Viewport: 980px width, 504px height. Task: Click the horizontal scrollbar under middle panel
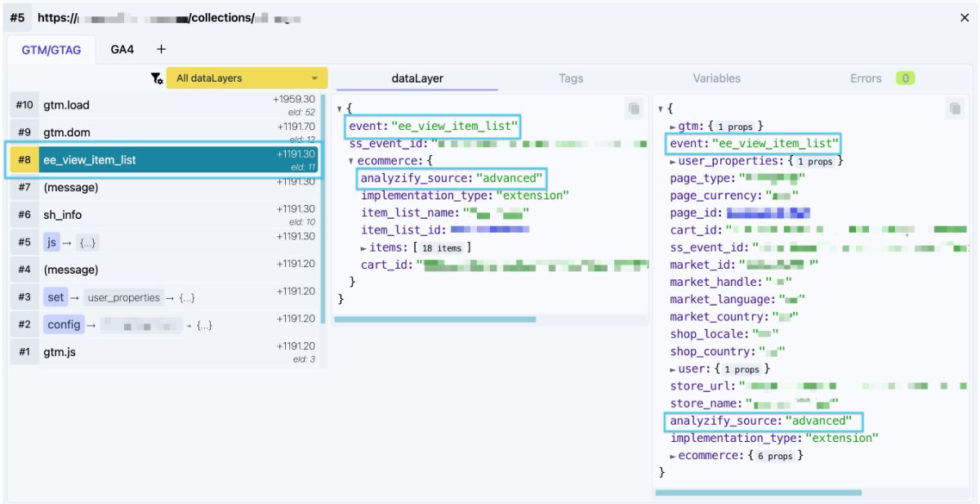click(x=435, y=319)
